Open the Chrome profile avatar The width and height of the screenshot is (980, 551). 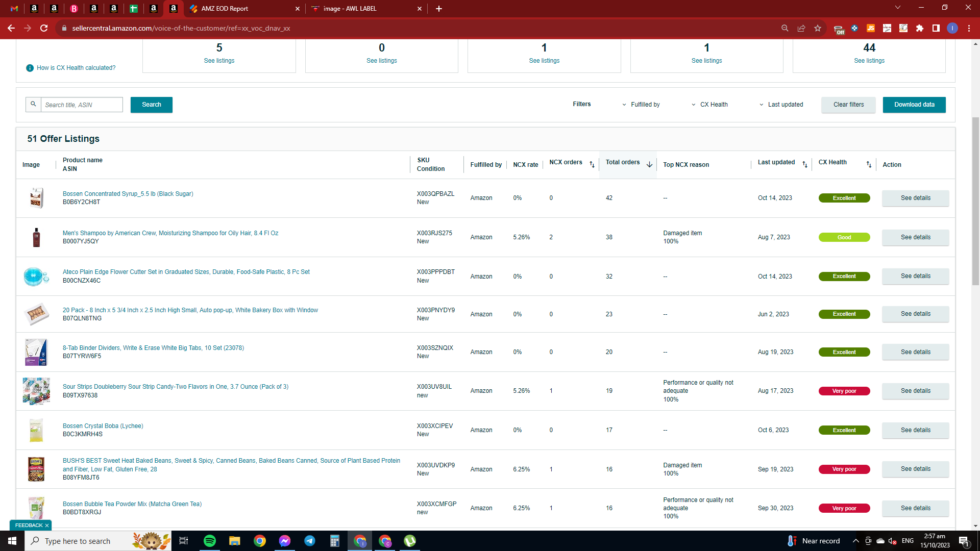pyautogui.click(x=952, y=28)
